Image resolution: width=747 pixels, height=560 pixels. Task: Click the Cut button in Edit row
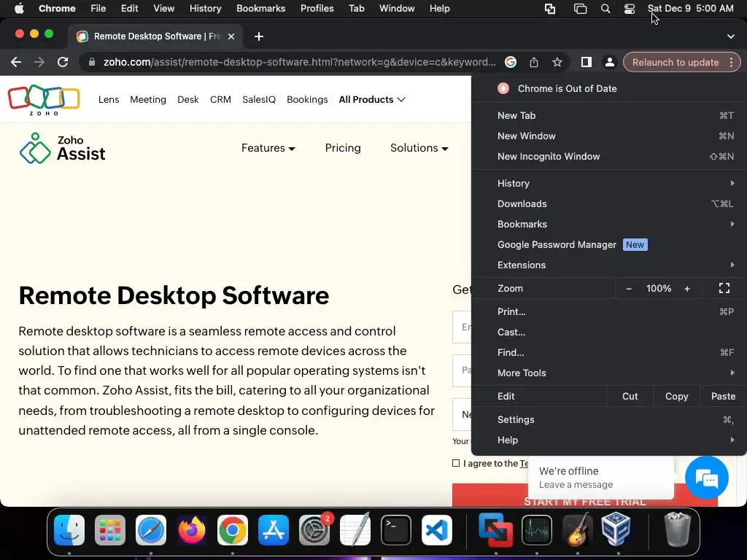click(630, 396)
